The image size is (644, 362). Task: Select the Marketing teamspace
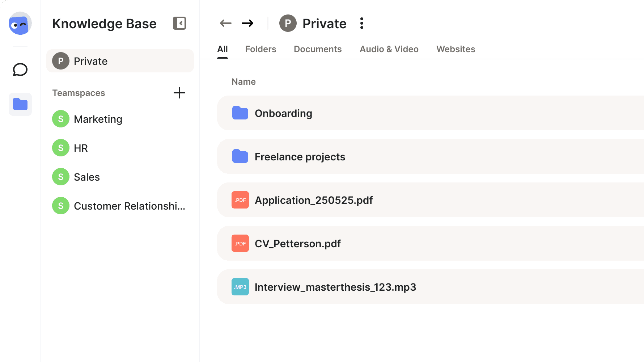coord(98,119)
